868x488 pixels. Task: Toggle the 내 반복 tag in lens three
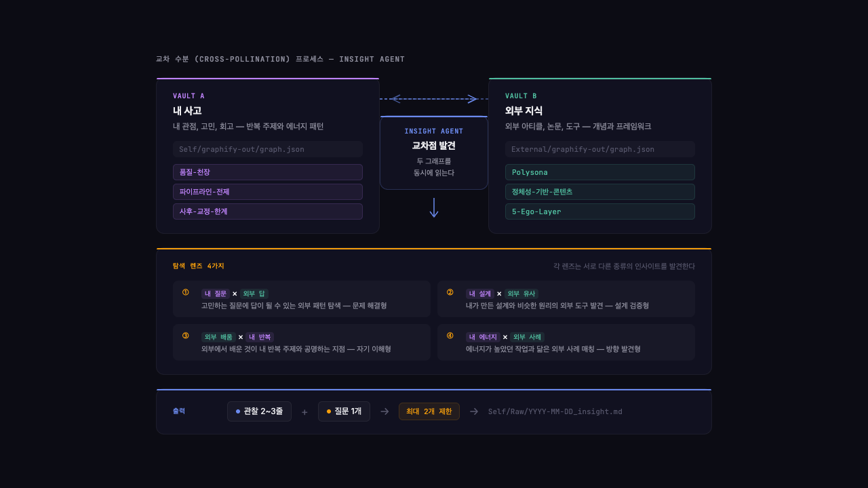[x=260, y=336]
